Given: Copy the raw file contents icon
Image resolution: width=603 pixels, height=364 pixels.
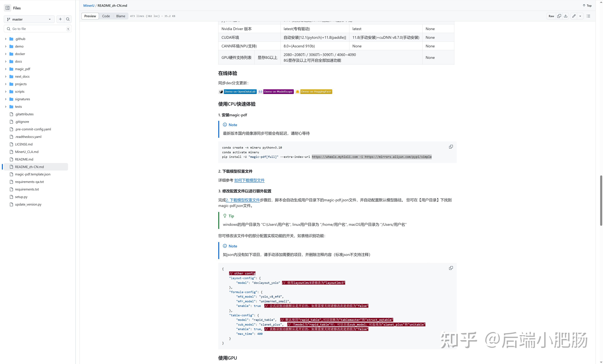Looking at the screenshot, I should 559,16.
